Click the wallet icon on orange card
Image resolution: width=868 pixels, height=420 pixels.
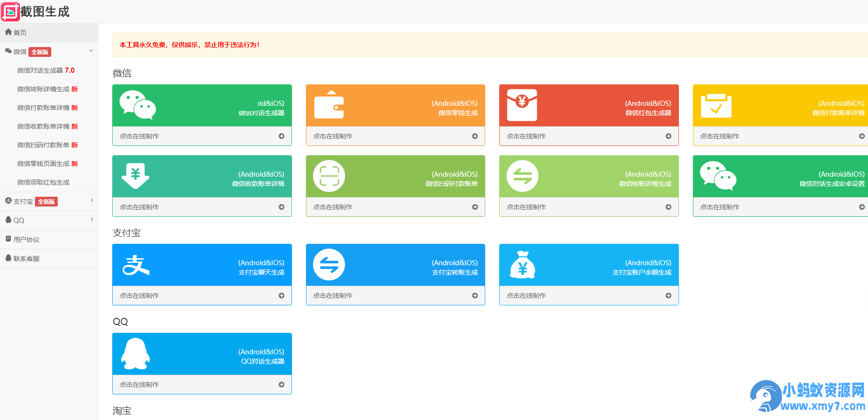329,105
